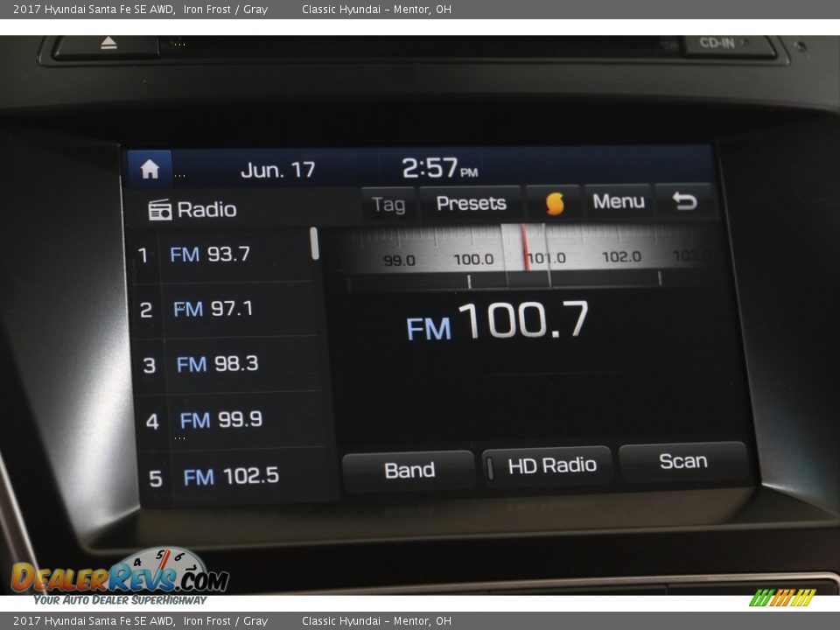Open the Menu options
The height and width of the screenshot is (630, 840).
point(618,202)
